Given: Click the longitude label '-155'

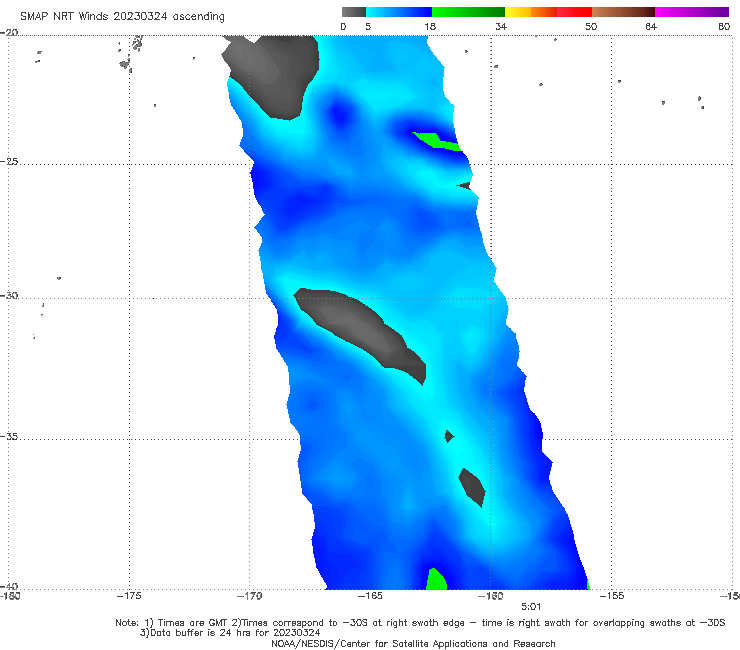Looking at the screenshot, I should pos(612,596).
